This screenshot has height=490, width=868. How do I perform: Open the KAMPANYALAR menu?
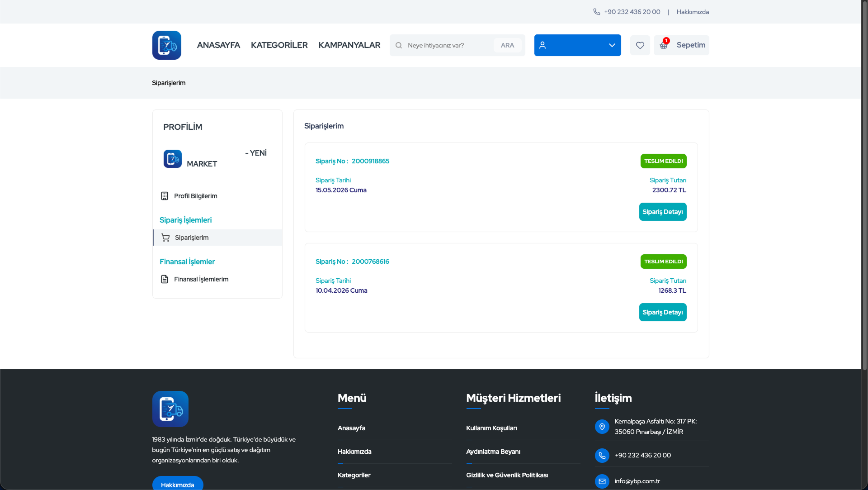click(x=349, y=45)
